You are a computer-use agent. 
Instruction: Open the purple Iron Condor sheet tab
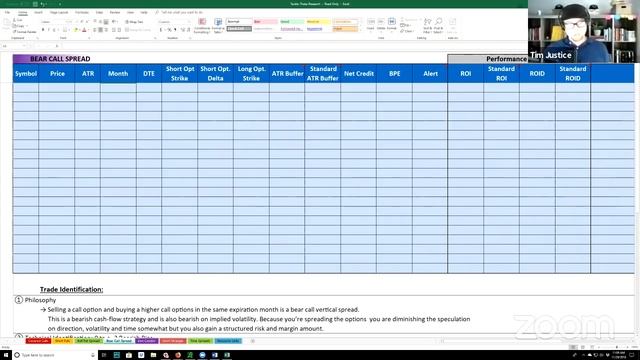point(146,341)
